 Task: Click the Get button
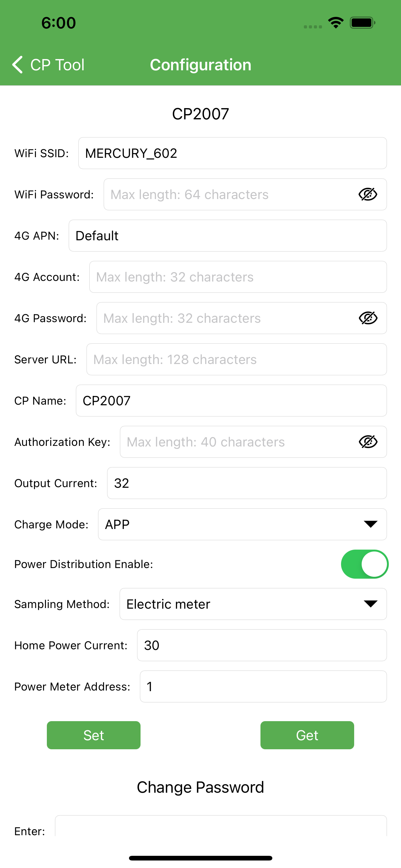307,735
